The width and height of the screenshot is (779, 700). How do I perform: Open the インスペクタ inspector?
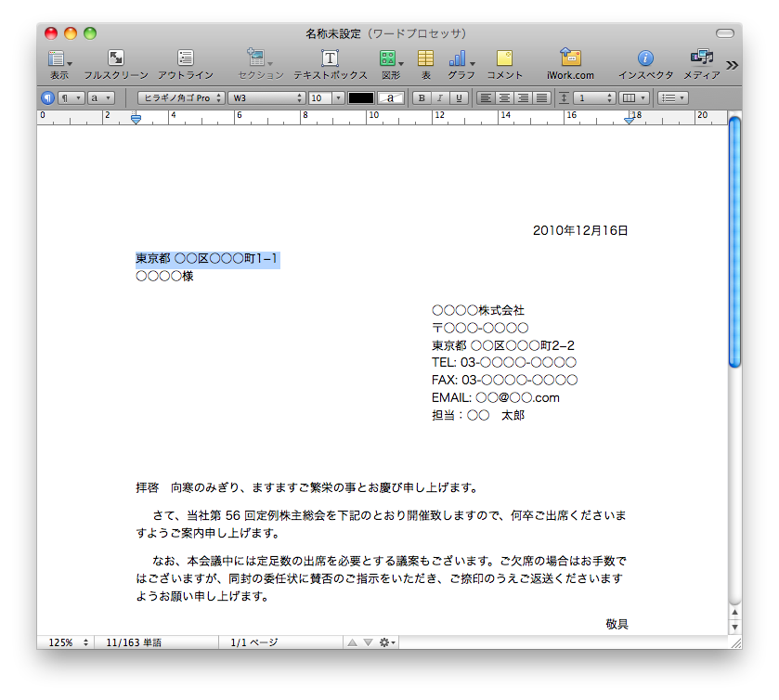645,58
